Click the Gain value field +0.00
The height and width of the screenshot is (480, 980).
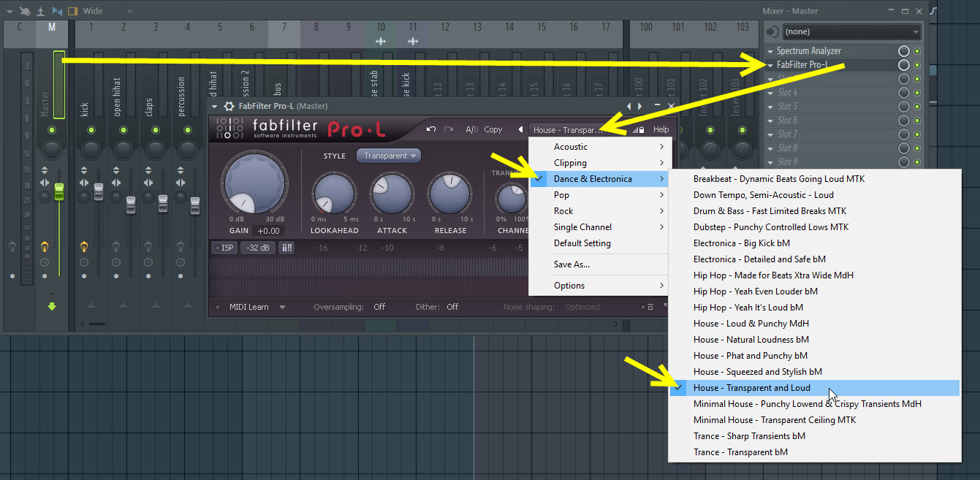click(x=268, y=231)
